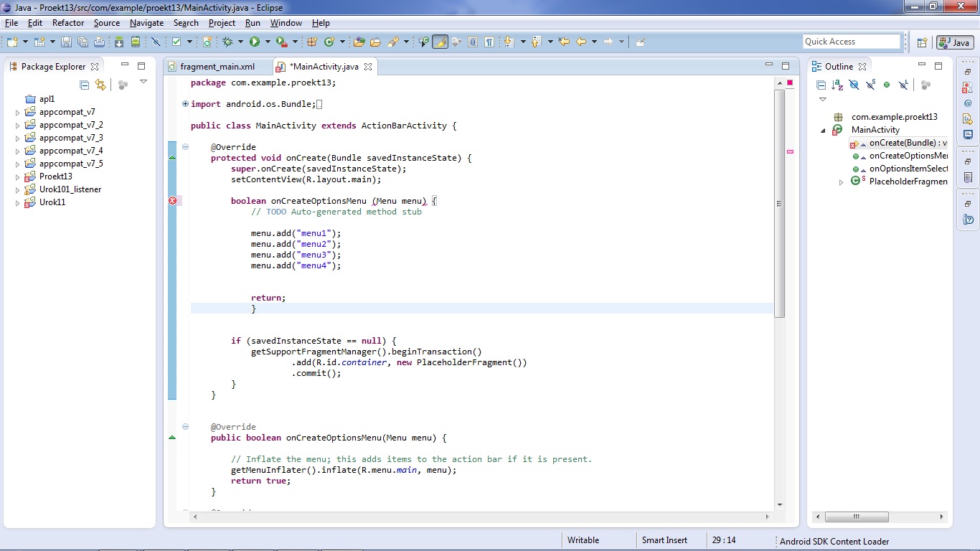Toggle Mark Occurrences highlighter
Screen dimensions: 980x551
pos(440,42)
